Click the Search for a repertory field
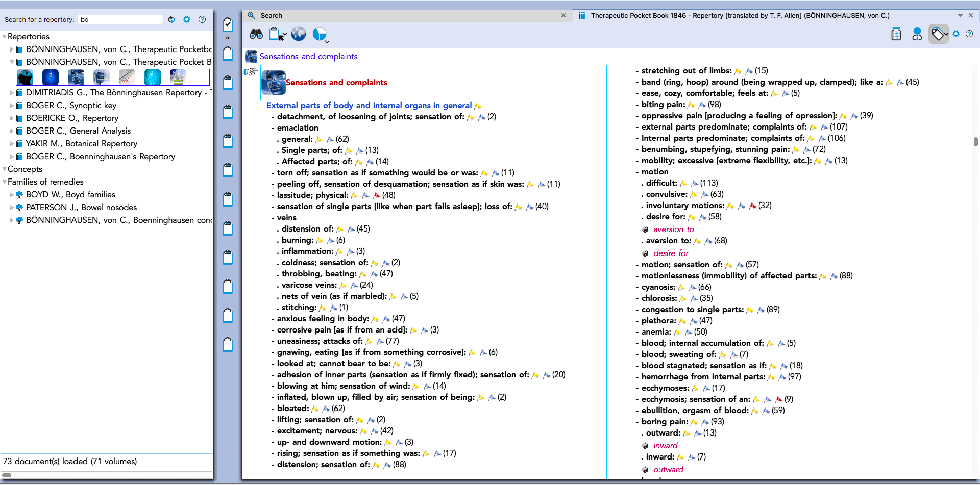Screen dimensions: 980x485 pyautogui.click(x=120, y=19)
